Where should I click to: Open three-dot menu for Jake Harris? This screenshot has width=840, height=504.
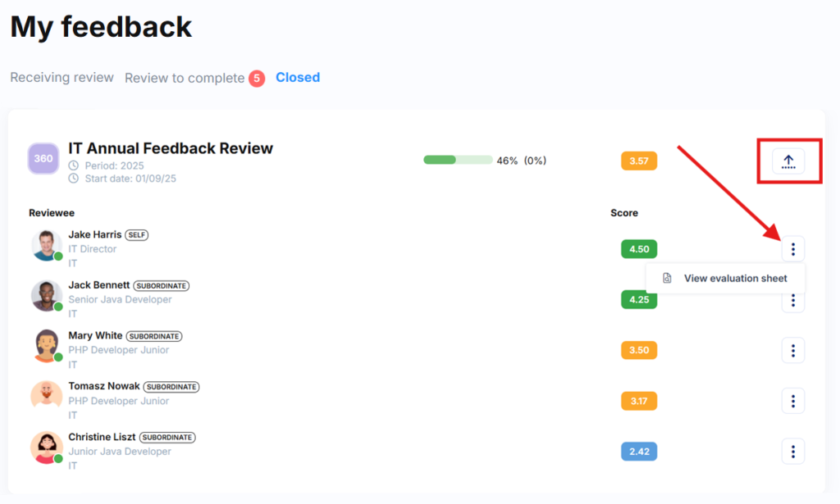[792, 249]
